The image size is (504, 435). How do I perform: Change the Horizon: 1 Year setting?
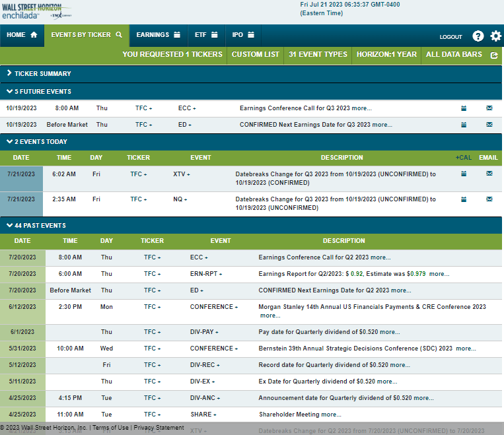coord(386,54)
